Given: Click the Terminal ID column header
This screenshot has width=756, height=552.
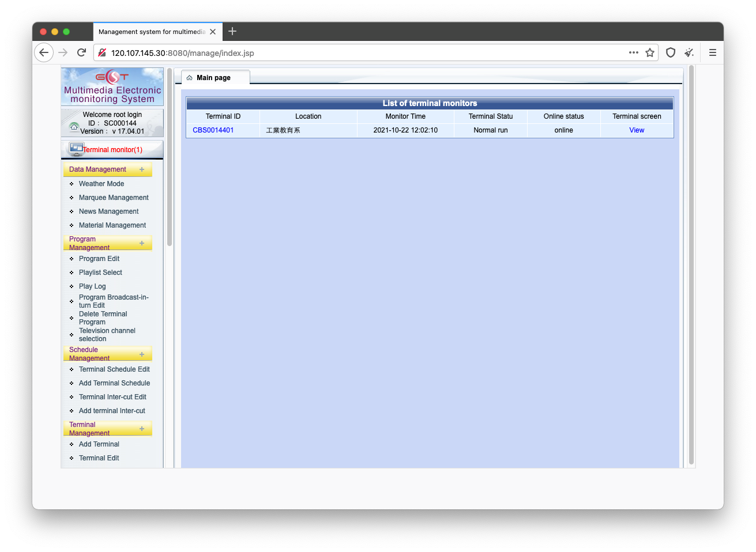Looking at the screenshot, I should [x=223, y=116].
